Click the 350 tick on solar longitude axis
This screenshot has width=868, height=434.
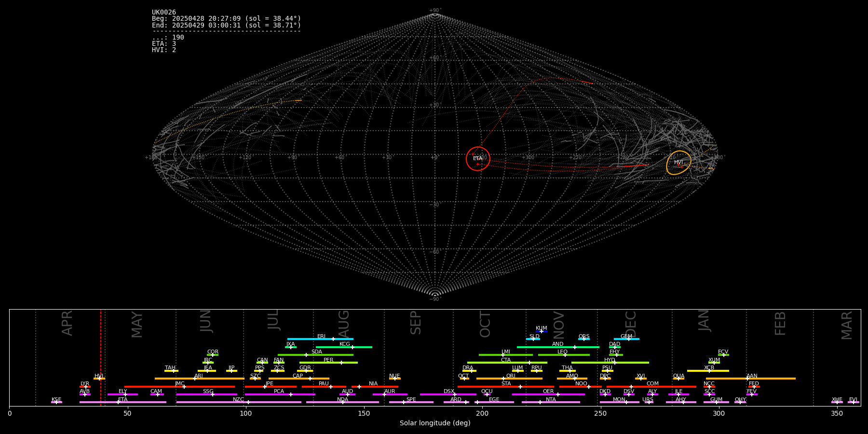(x=837, y=413)
